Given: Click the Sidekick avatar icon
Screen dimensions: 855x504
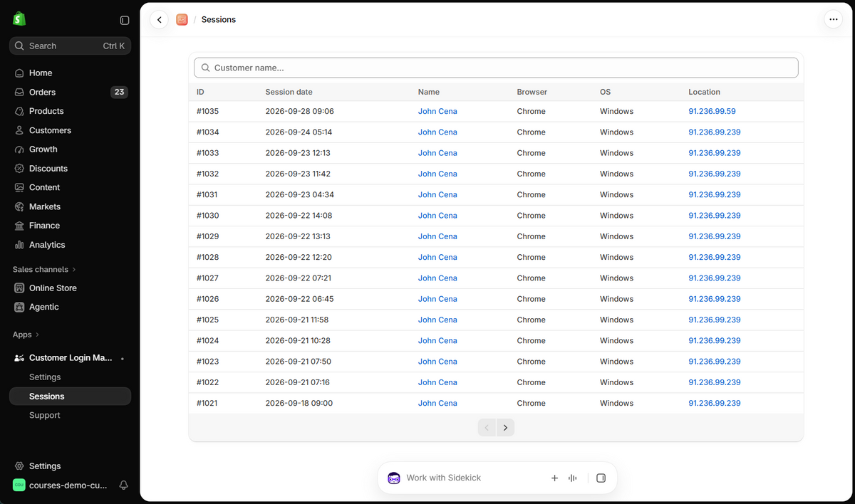Looking at the screenshot, I should click(x=394, y=478).
